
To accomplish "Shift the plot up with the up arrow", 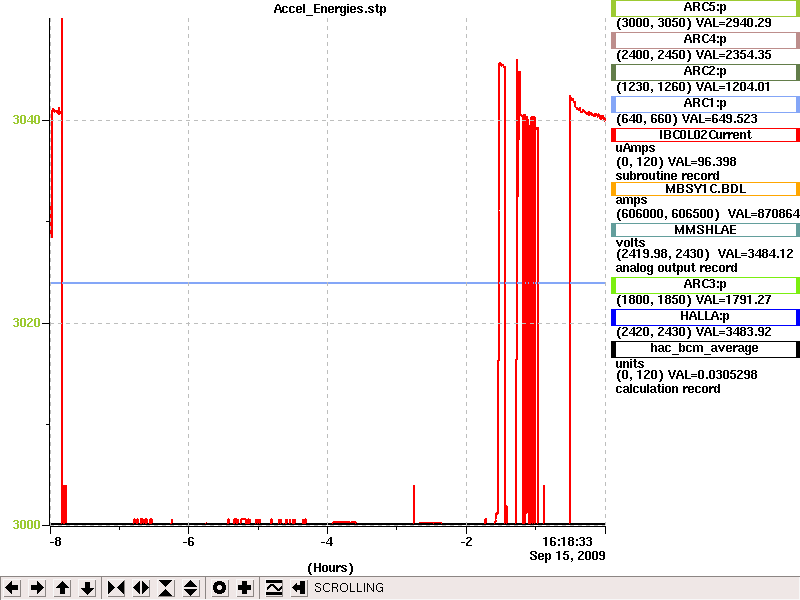I will click(x=62, y=588).
